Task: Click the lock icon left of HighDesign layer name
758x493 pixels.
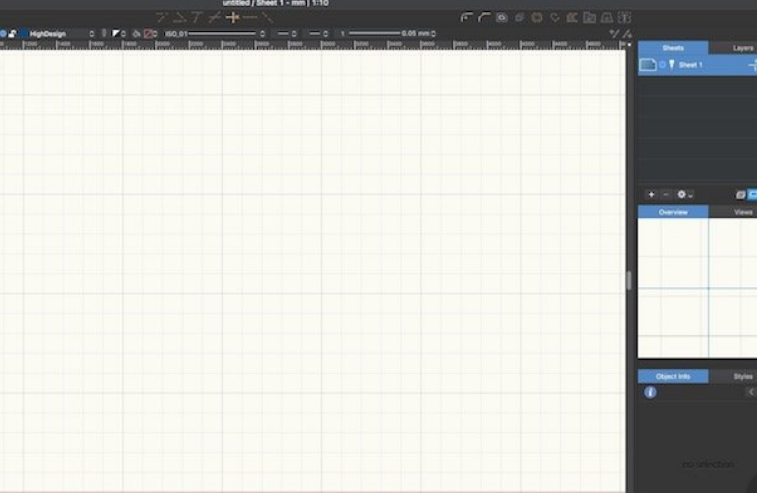Action: point(12,34)
